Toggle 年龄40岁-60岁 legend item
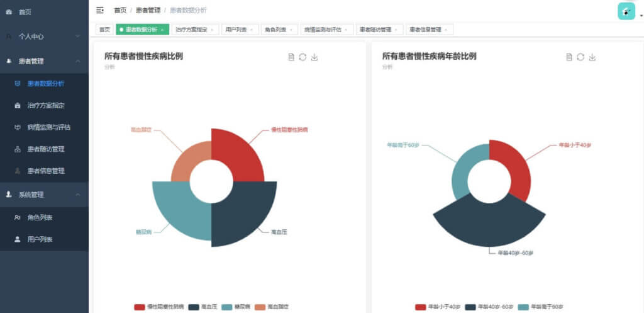644x313 pixels. point(489,307)
